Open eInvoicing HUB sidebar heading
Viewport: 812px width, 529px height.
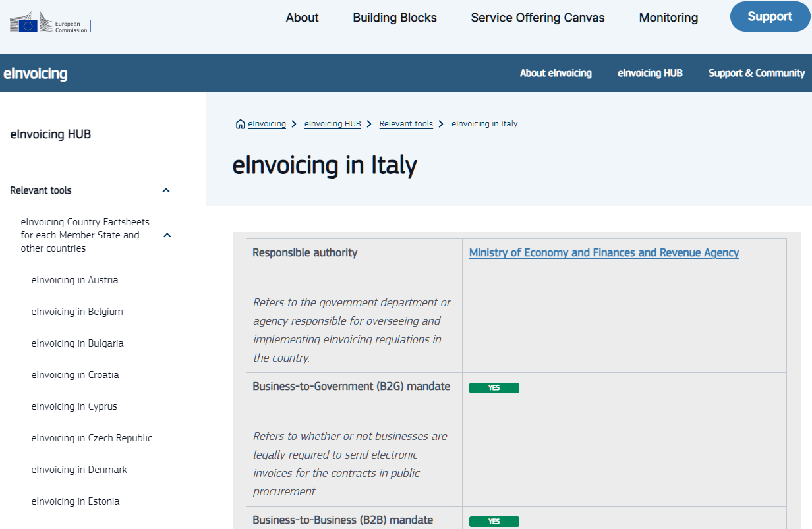pos(51,134)
